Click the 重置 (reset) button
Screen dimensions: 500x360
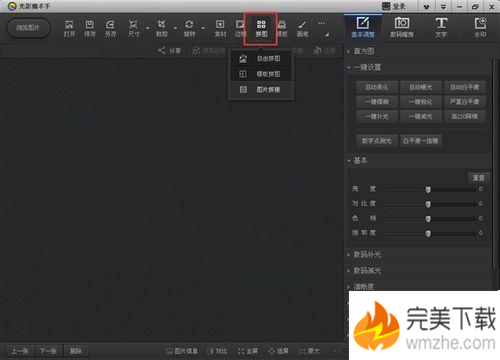pyautogui.click(x=479, y=178)
